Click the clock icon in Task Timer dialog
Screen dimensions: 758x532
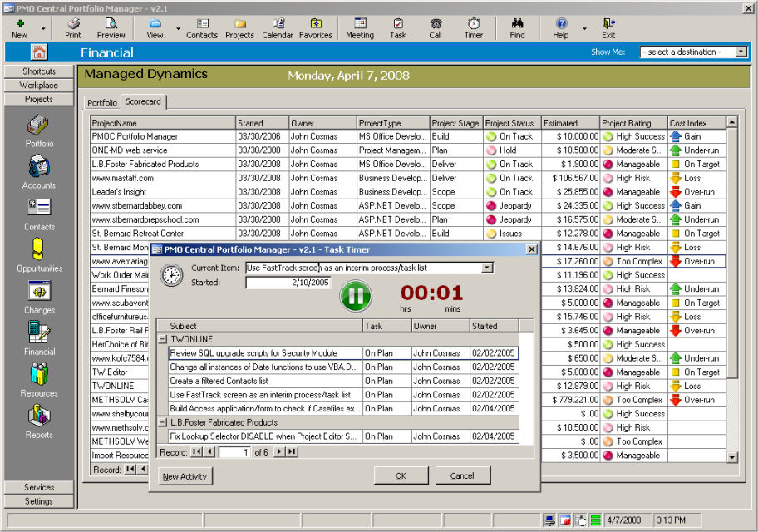click(x=171, y=276)
